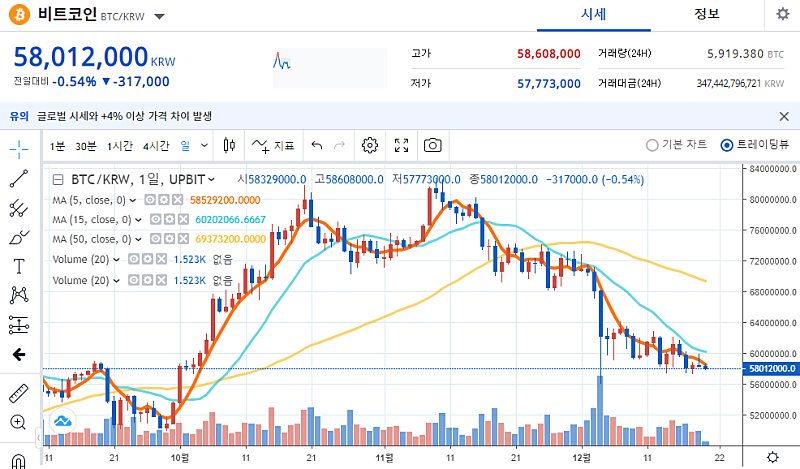Image resolution: width=800 pixels, height=469 pixels.
Task: Expand MA (15, close, 0) chevron
Action: pyautogui.click(x=138, y=220)
